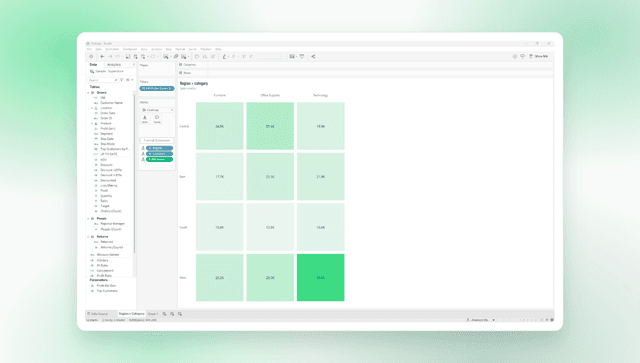Click the Highlight pen icon in toolbar
This screenshot has height=363, width=640.
(224, 56)
